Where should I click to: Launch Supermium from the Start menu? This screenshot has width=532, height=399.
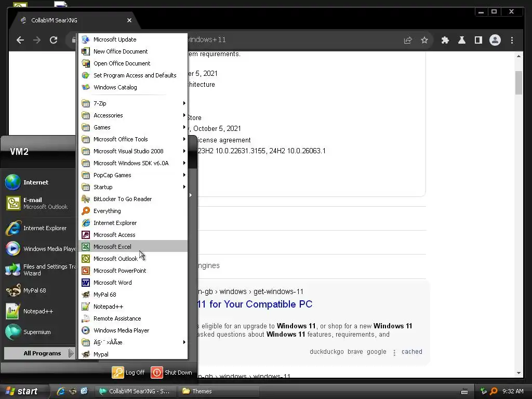point(39,332)
